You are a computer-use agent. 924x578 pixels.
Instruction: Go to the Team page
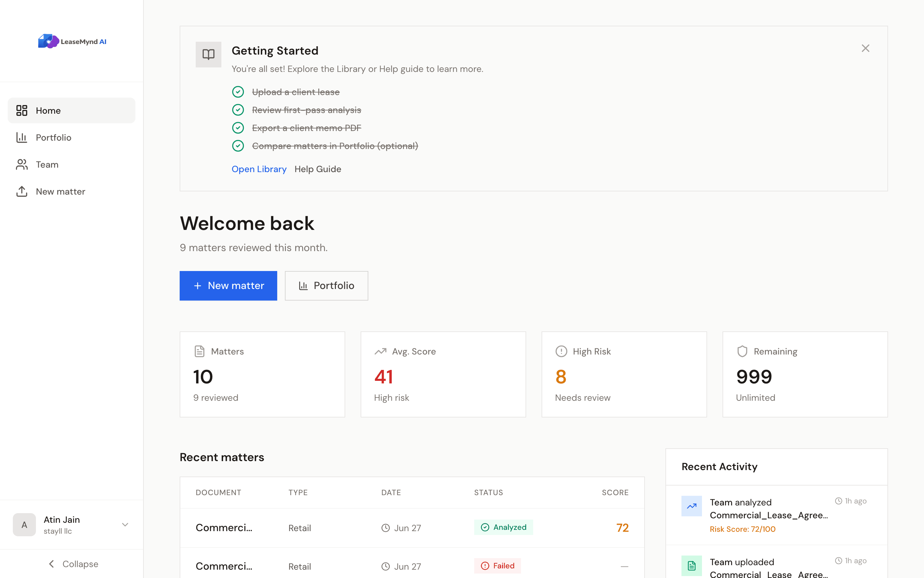click(x=72, y=164)
